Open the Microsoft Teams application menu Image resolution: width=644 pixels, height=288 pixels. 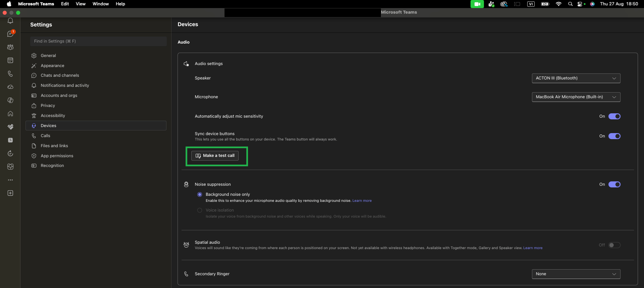point(36,4)
